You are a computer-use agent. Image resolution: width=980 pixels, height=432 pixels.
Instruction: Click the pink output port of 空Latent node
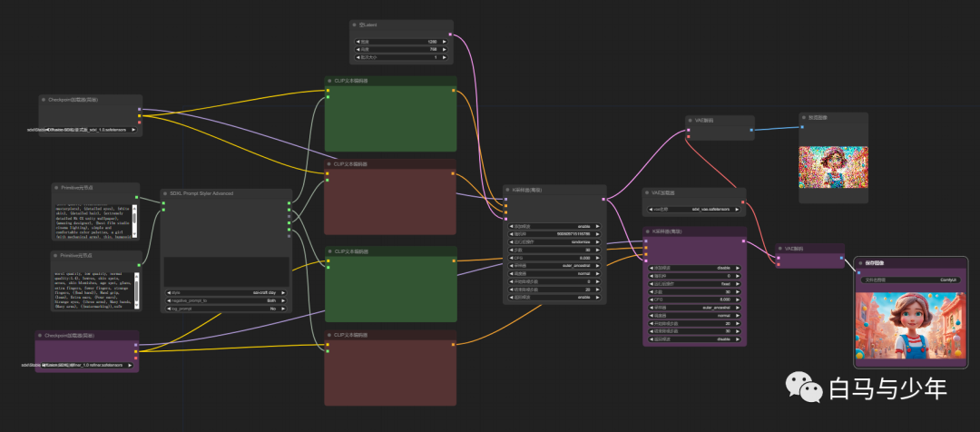pyautogui.click(x=449, y=35)
